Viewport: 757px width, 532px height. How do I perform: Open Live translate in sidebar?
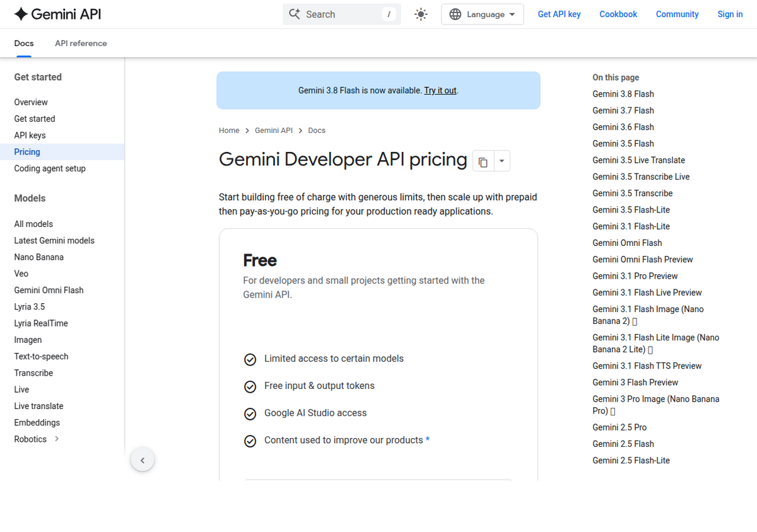38,406
